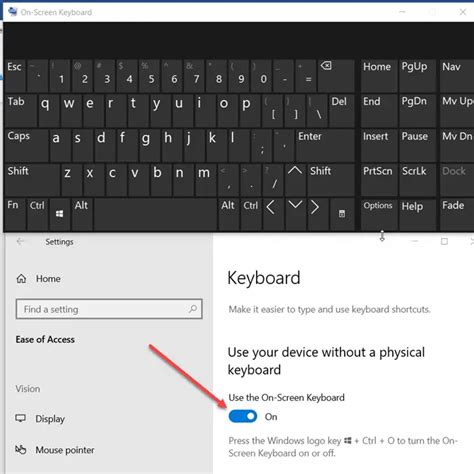Toggle the left Ctrl key
The height and width of the screenshot is (474, 474).
[37, 214]
